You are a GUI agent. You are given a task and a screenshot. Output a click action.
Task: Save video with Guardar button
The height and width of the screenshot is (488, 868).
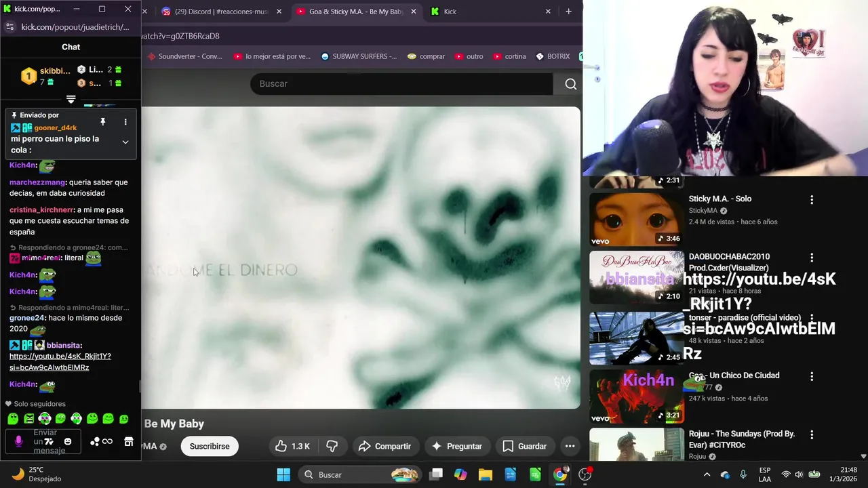[x=524, y=446]
